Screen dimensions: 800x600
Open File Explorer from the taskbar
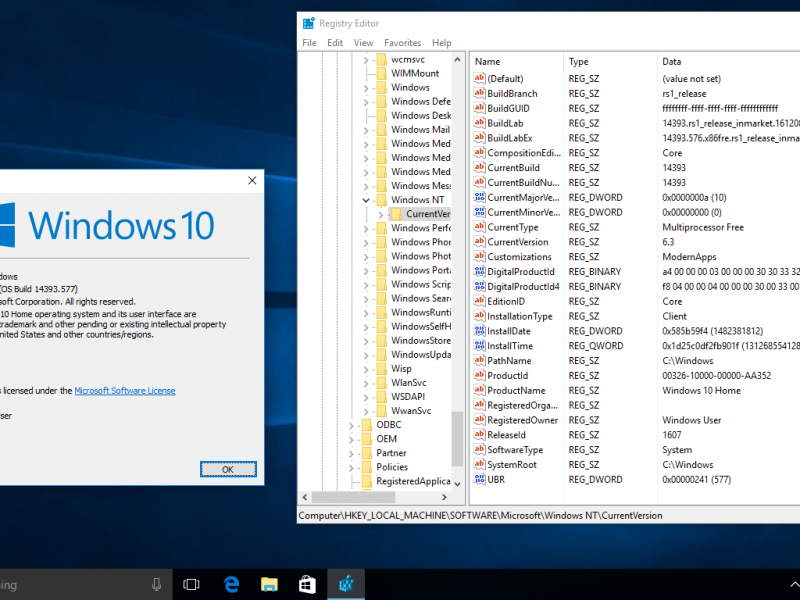(x=269, y=584)
